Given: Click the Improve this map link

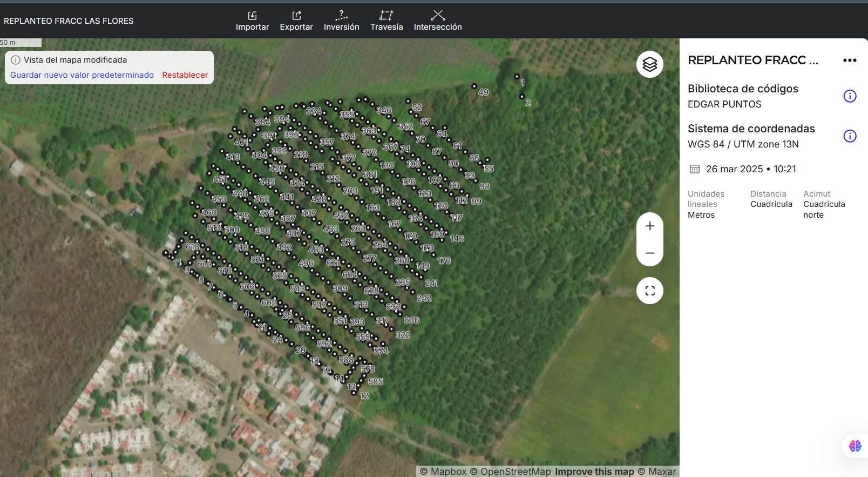Looking at the screenshot, I should [594, 472].
